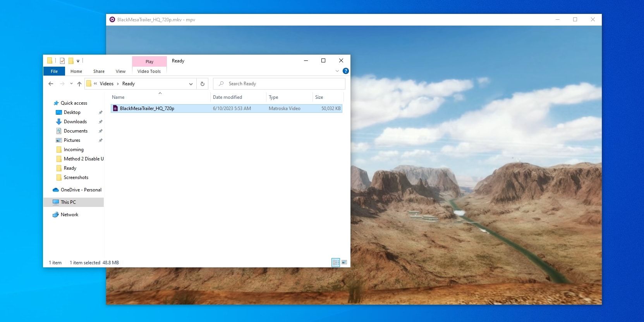Open Desktop in the navigation pane
This screenshot has width=644, height=322.
point(72,112)
